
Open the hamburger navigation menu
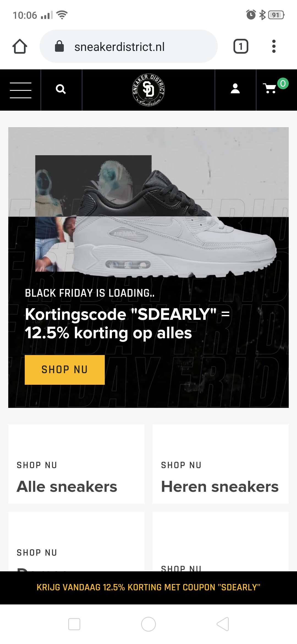click(21, 90)
